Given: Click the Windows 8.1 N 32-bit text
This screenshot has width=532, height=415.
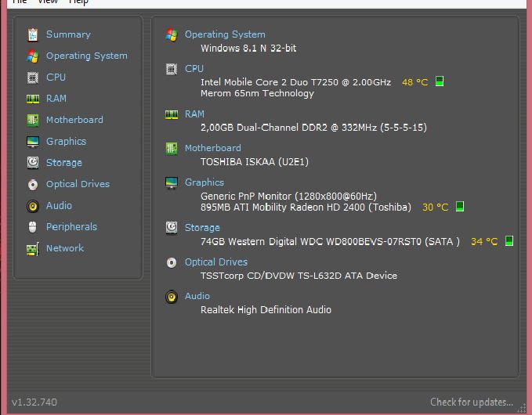Looking at the screenshot, I should [248, 48].
